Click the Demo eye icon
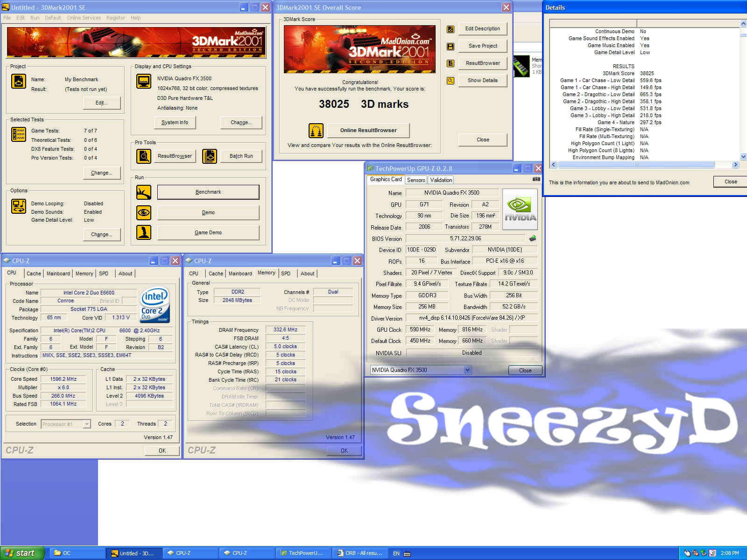This screenshot has width=747, height=560. point(144,213)
